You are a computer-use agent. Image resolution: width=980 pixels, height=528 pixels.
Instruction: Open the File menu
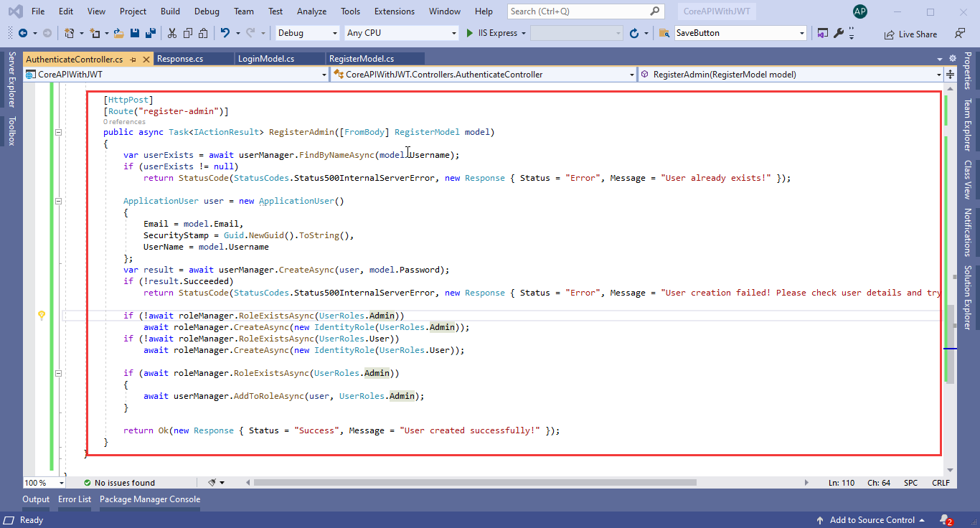(x=39, y=11)
